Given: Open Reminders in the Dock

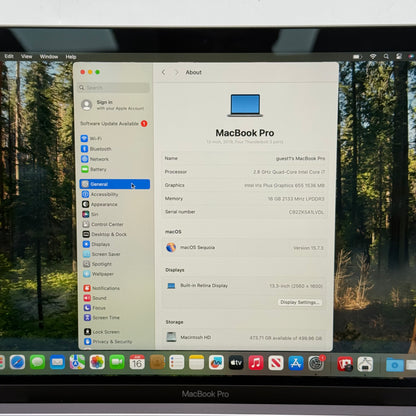Looking at the screenshot, I should point(177,363).
